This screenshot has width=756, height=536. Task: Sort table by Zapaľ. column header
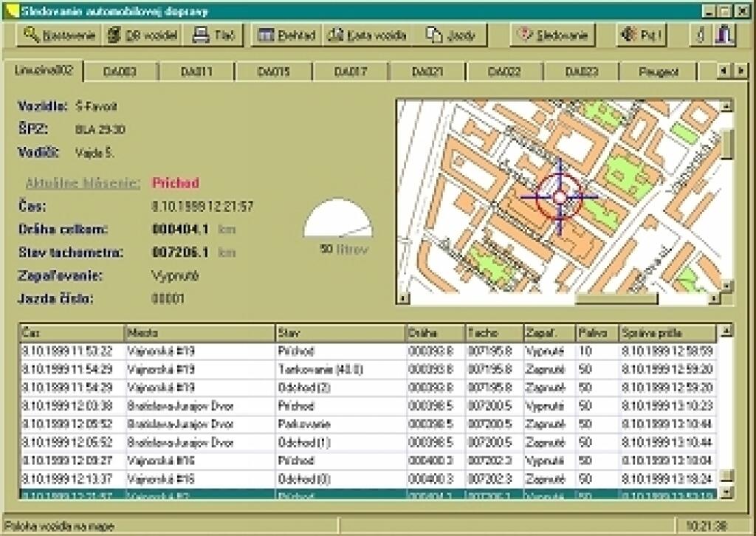coord(549,332)
